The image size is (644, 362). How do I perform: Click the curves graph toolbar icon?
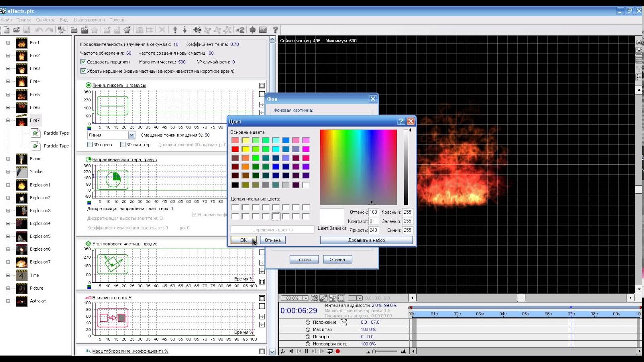click(60, 30)
